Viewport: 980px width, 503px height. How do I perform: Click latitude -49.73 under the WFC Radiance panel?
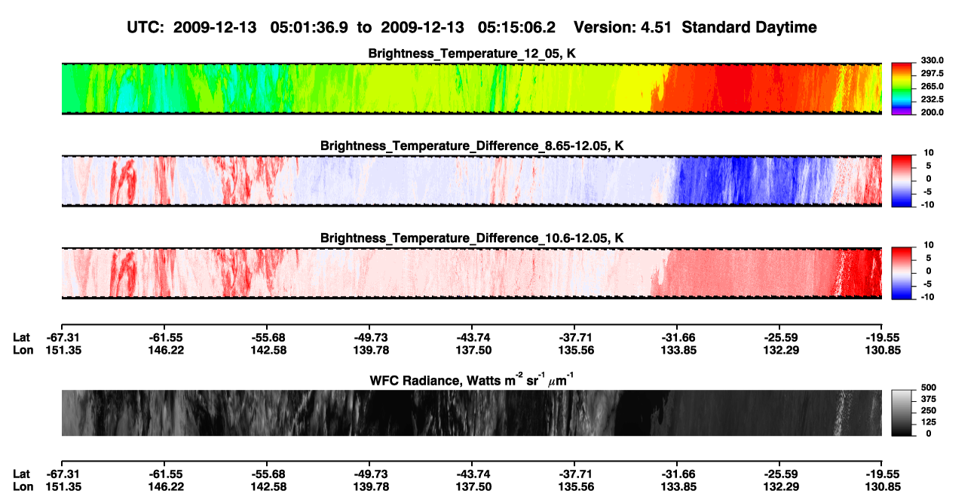click(369, 474)
